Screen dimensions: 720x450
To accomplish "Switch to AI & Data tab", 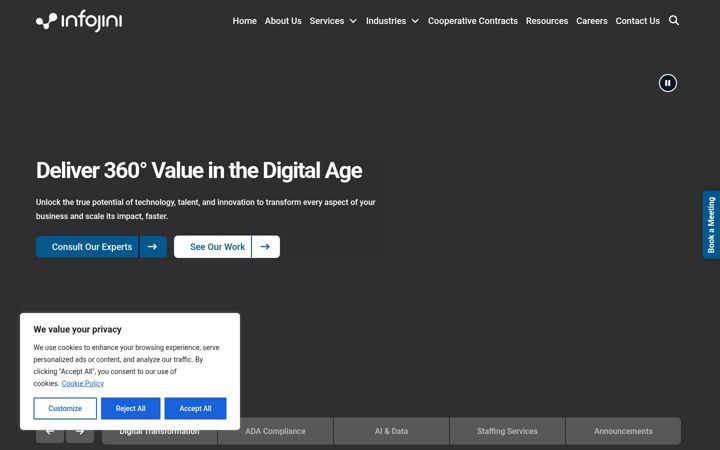I will (x=391, y=431).
